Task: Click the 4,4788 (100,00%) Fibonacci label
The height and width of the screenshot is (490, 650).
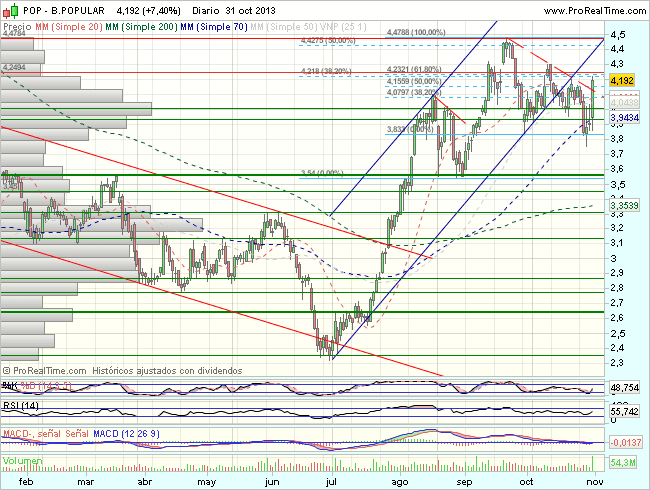Action: click(416, 32)
